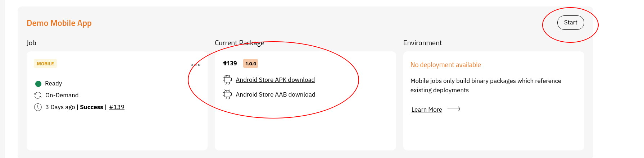Click Android icon beside AAB download
The image size is (644, 158).
click(x=227, y=94)
